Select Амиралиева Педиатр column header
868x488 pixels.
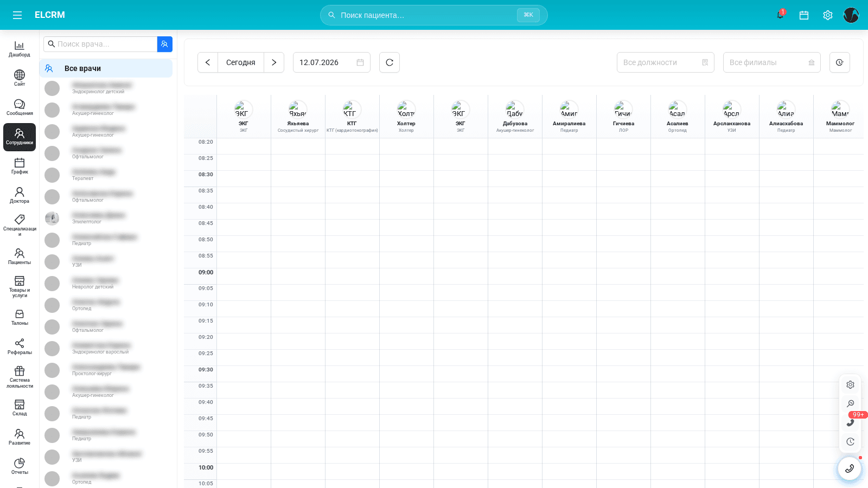click(569, 117)
